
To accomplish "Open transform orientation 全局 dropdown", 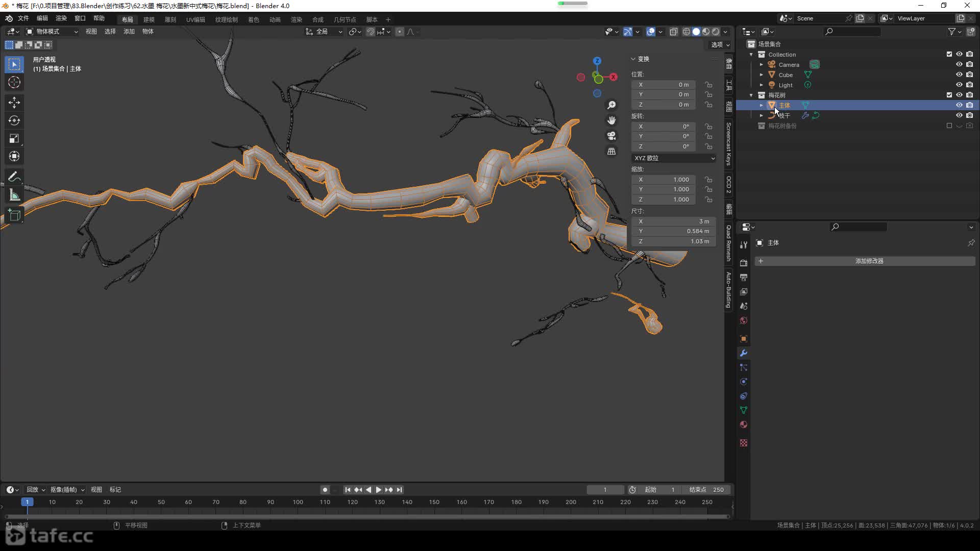I will click(x=325, y=32).
